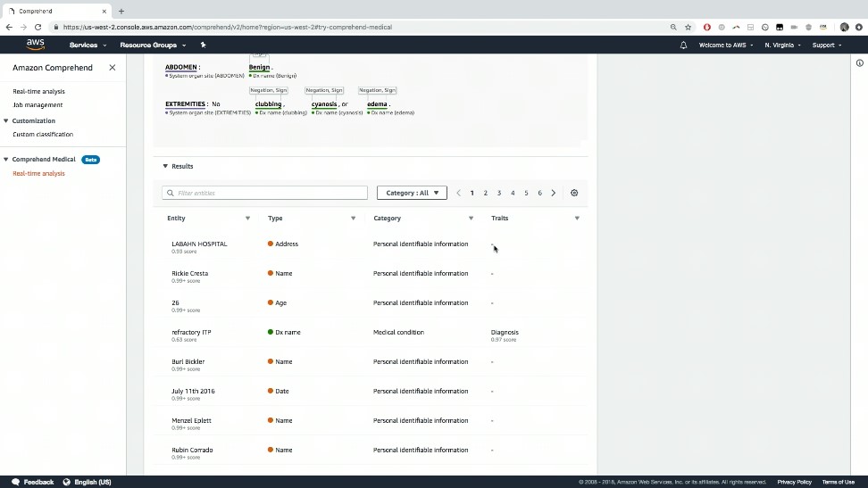Open the user profile avatar icon
The width and height of the screenshot is (868, 488).
(844, 27)
